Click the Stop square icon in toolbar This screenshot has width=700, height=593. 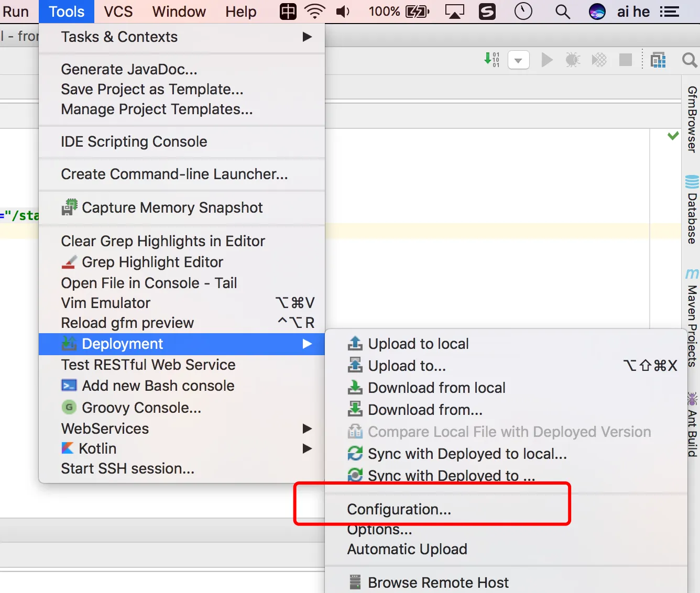point(625,60)
